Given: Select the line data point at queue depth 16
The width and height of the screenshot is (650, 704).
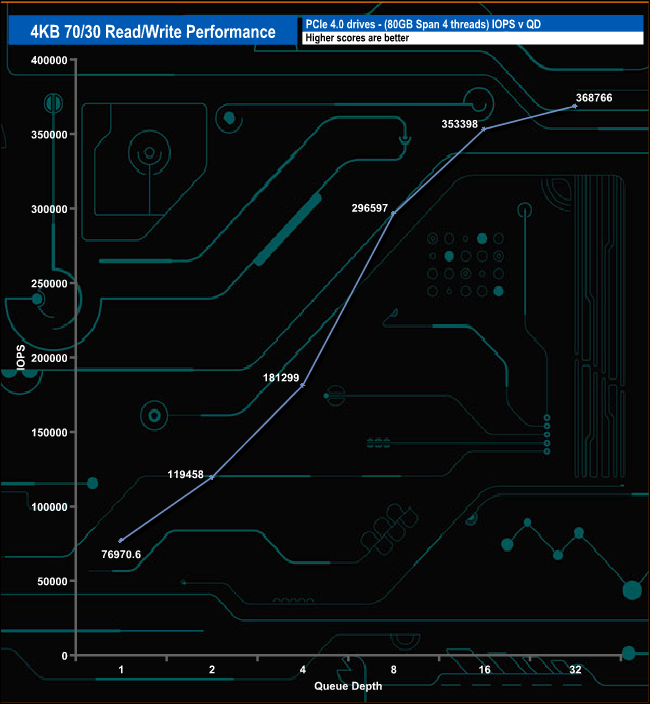Looking at the screenshot, I should [484, 129].
